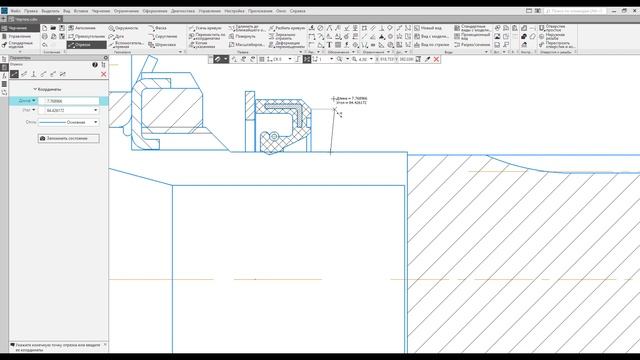
Task: Open the Справка menu
Action: (x=298, y=11)
